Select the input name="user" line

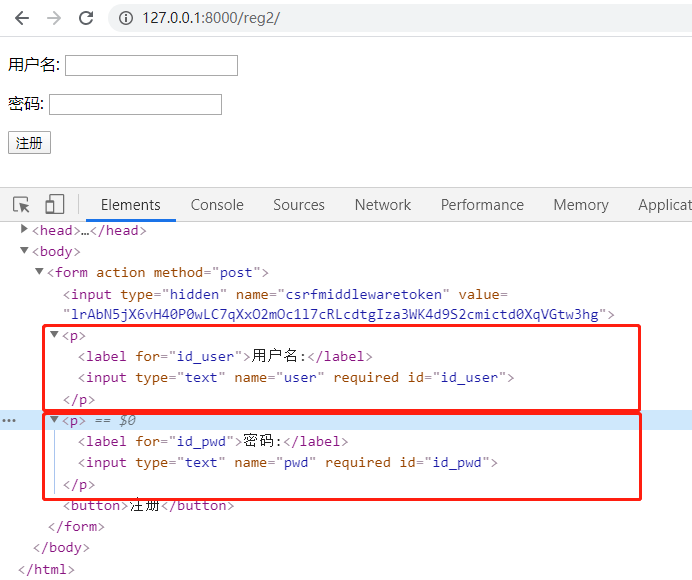click(296, 378)
